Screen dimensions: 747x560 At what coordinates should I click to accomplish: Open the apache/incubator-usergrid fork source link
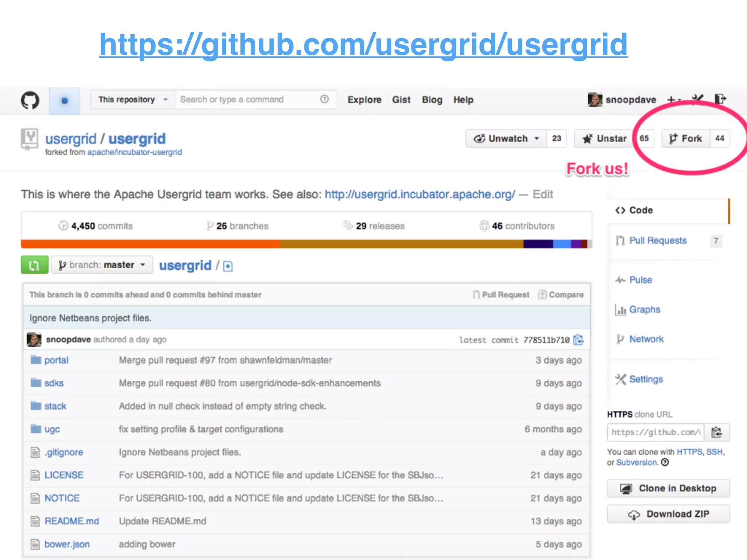(134, 152)
